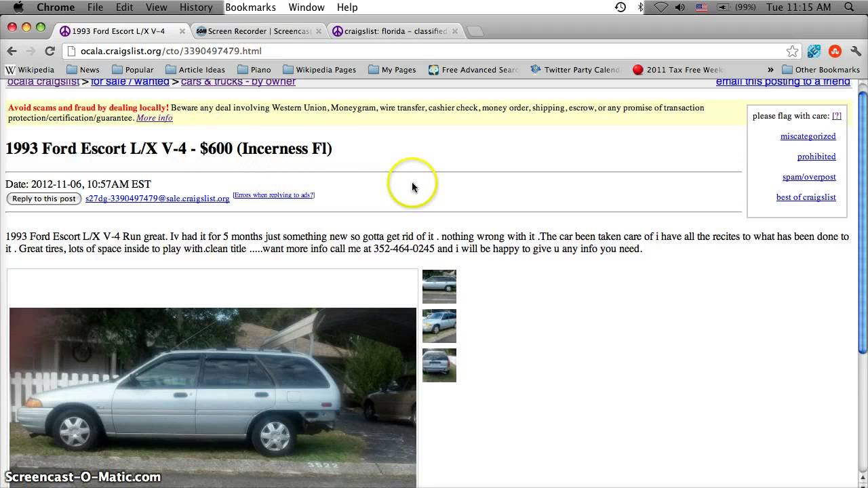Close the 1993 Ford Escort tab
The height and width of the screenshot is (488, 868).
pos(182,31)
